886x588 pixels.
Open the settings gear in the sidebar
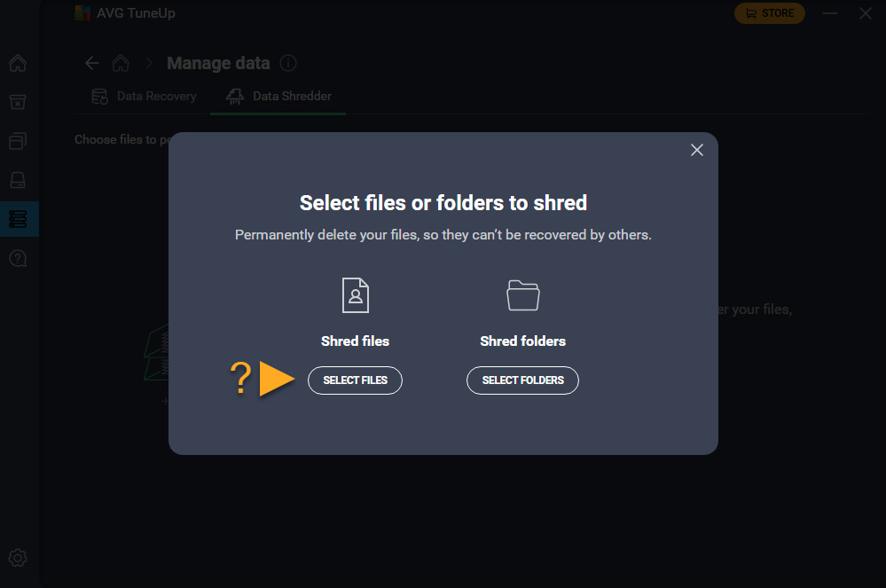tap(18, 558)
